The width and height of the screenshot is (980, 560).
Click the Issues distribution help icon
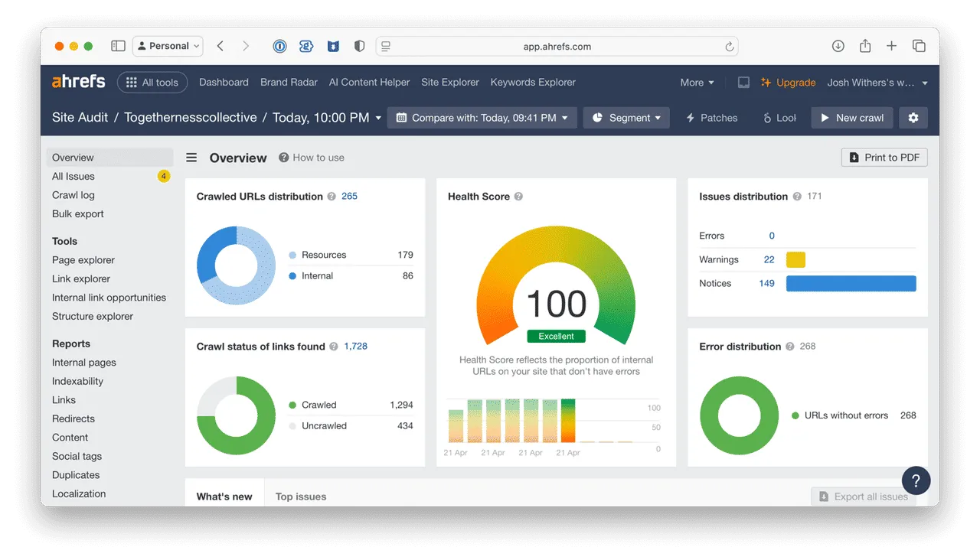(x=797, y=197)
